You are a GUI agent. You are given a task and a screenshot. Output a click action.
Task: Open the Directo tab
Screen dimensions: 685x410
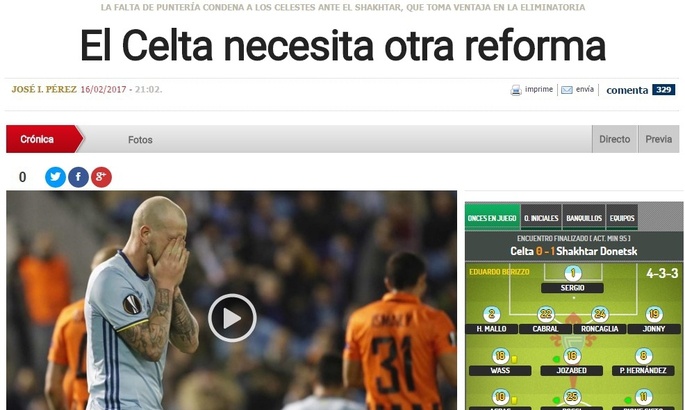[615, 139]
